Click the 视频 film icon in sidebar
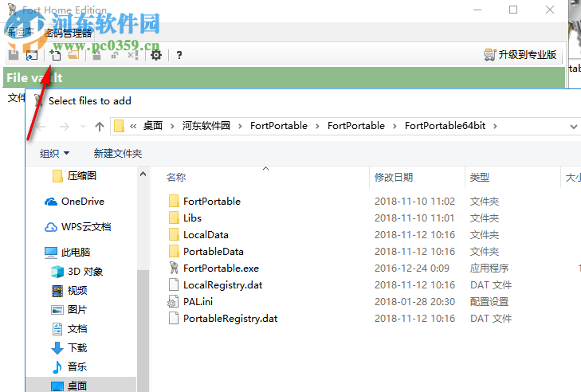 coord(57,291)
